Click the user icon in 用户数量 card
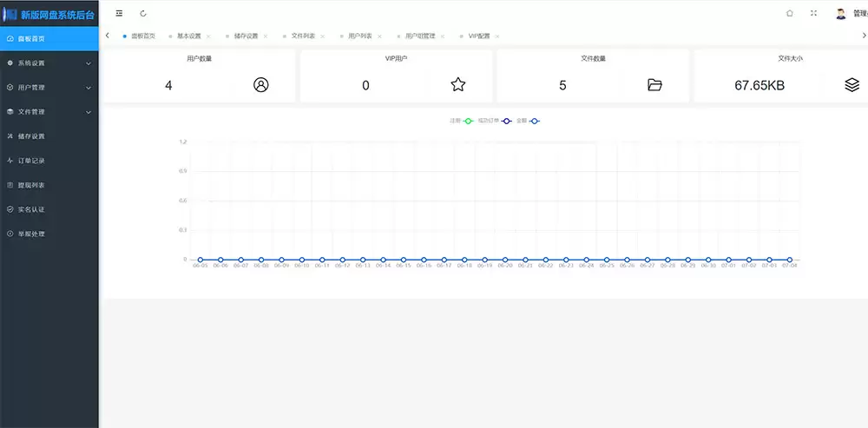 coord(261,85)
